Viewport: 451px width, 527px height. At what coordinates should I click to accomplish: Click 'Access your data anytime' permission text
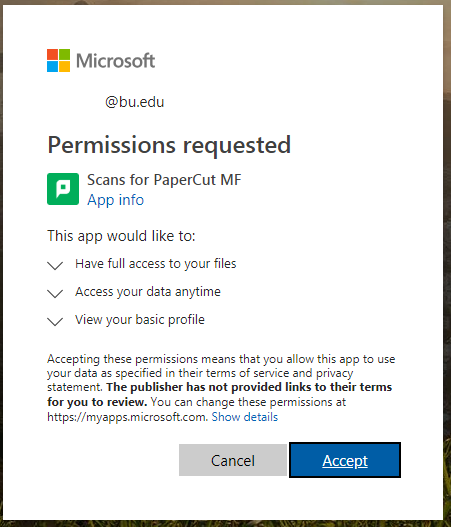pos(148,292)
